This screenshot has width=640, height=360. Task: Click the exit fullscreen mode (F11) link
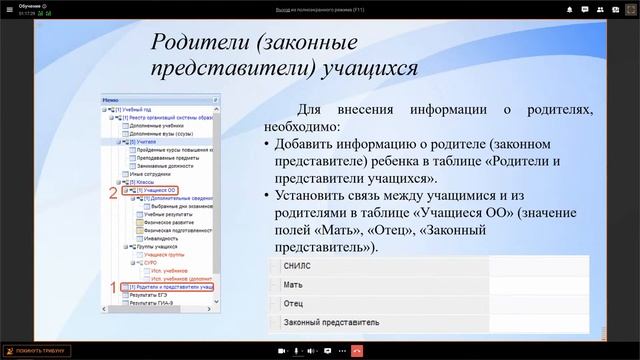coord(320,9)
